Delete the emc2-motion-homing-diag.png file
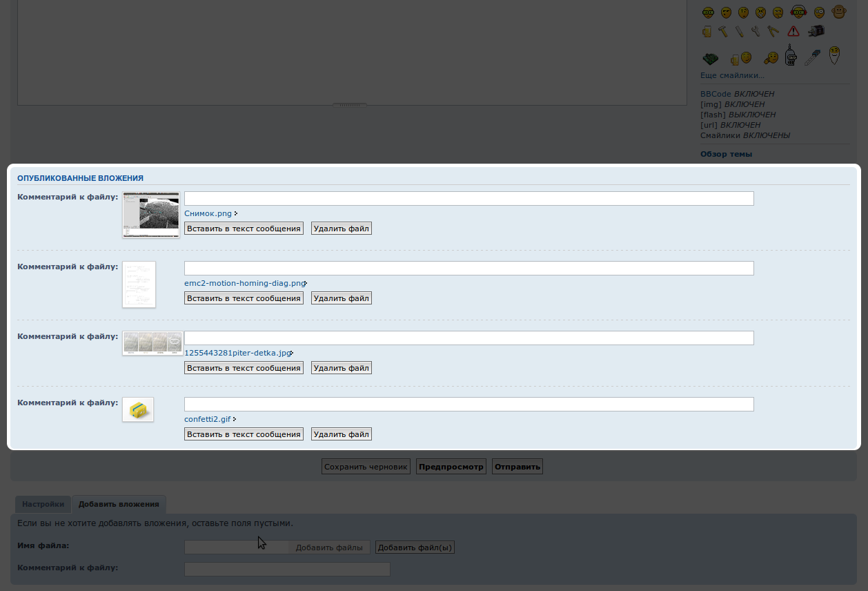The width and height of the screenshot is (868, 591). tap(342, 298)
